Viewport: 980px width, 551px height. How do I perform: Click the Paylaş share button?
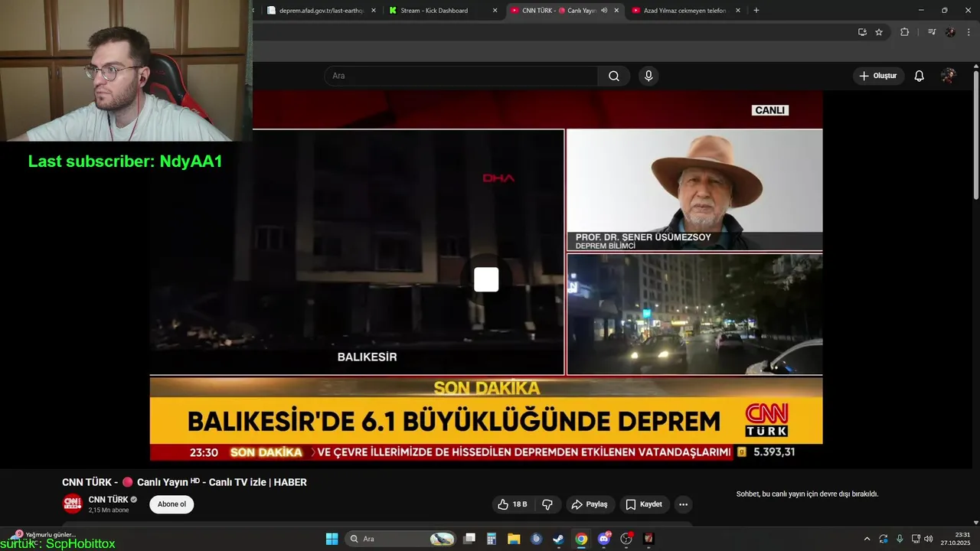(x=590, y=504)
